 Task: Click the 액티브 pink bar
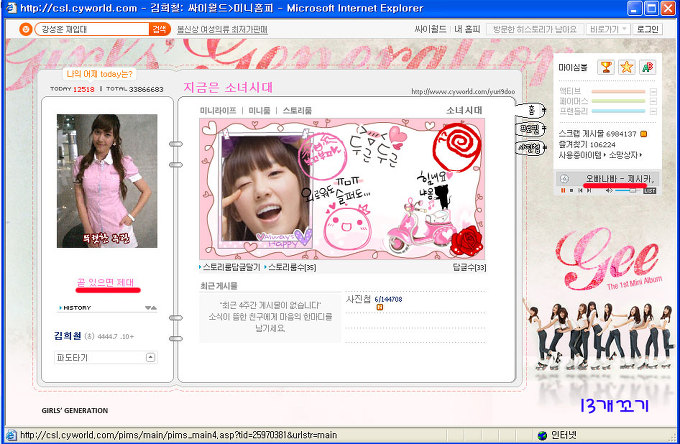[x=618, y=91]
